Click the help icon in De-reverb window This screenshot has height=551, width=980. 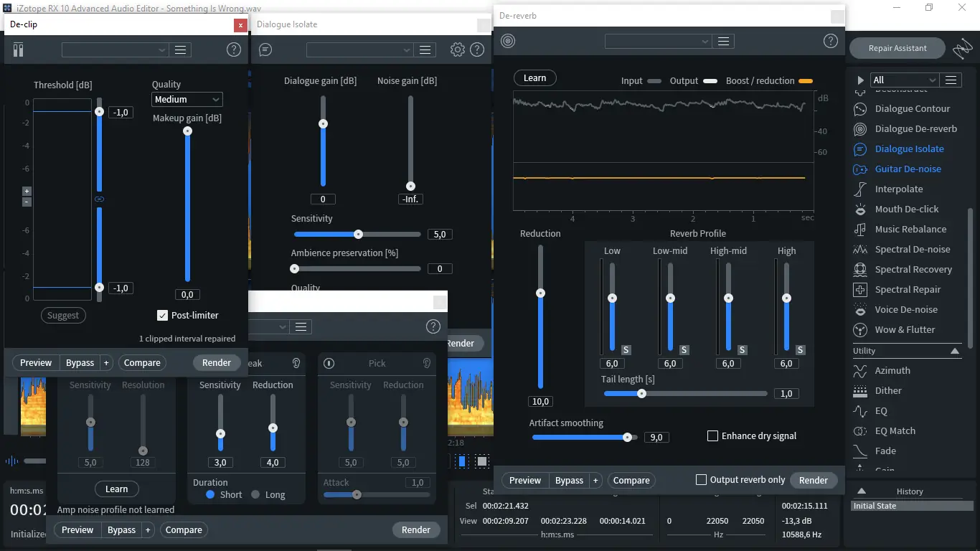831,42
